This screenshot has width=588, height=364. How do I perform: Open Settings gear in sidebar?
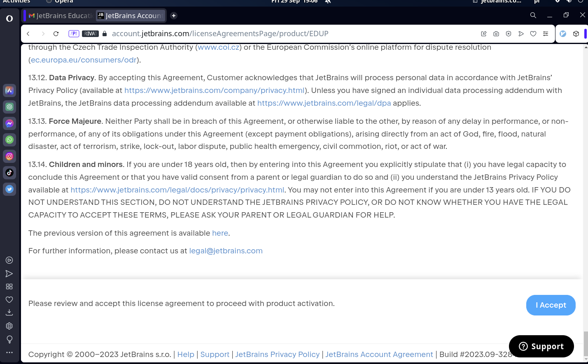pos(9,326)
